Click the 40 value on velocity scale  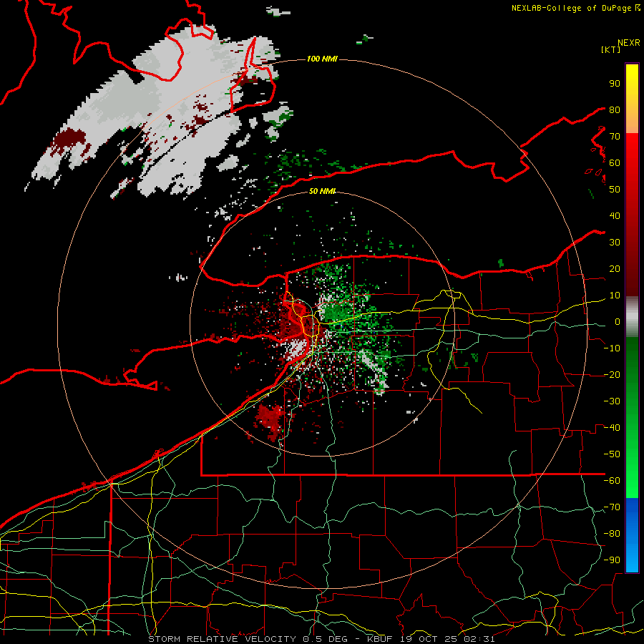[x=615, y=215]
